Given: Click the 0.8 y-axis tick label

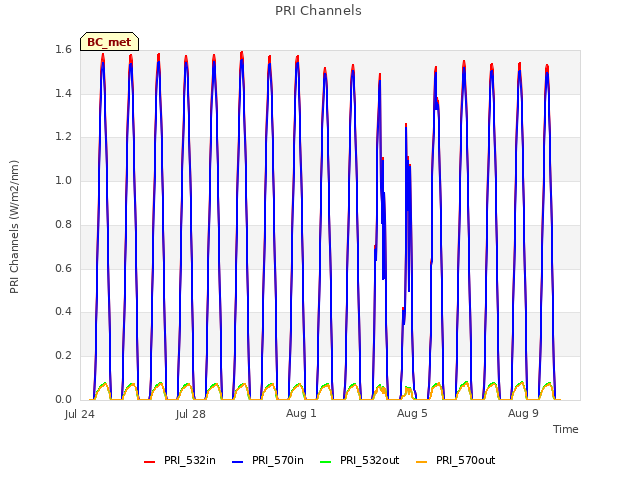Looking at the screenshot, I should coord(63,224).
